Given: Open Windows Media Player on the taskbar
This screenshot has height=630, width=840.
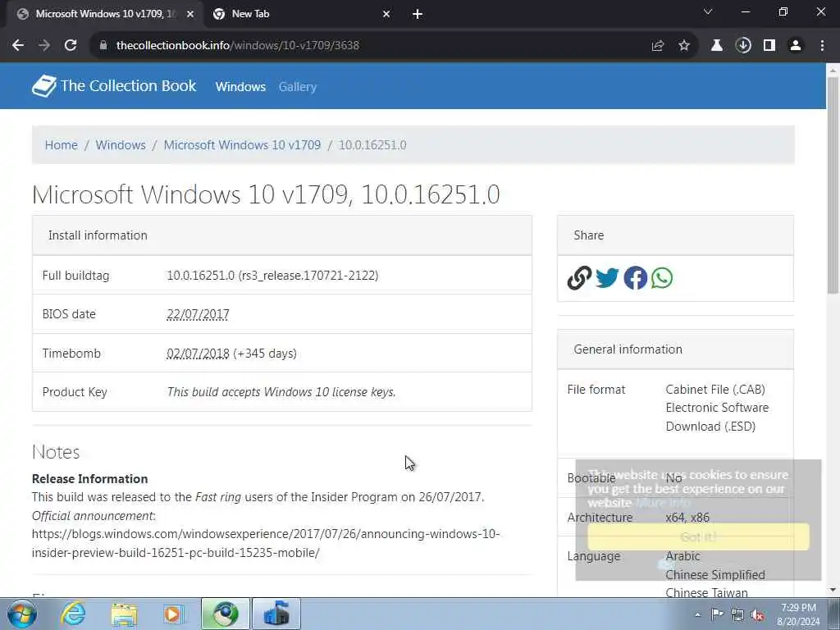Looking at the screenshot, I should point(173,614).
